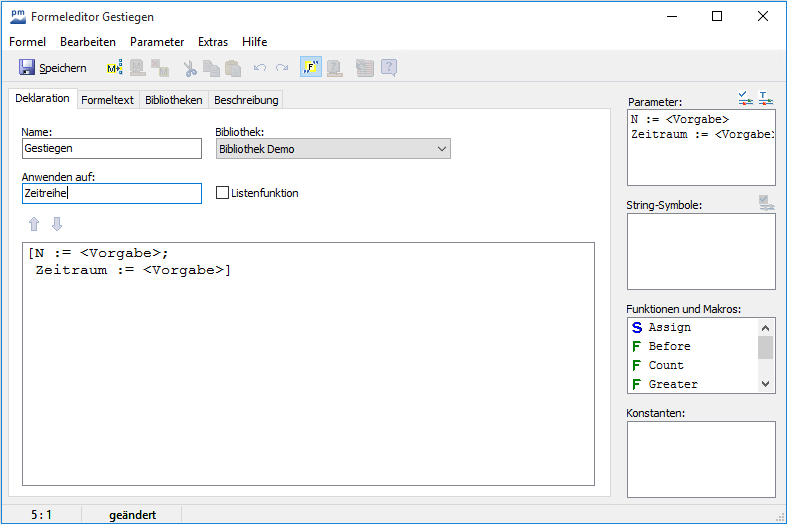Select the Count function entry

pyautogui.click(x=666, y=365)
